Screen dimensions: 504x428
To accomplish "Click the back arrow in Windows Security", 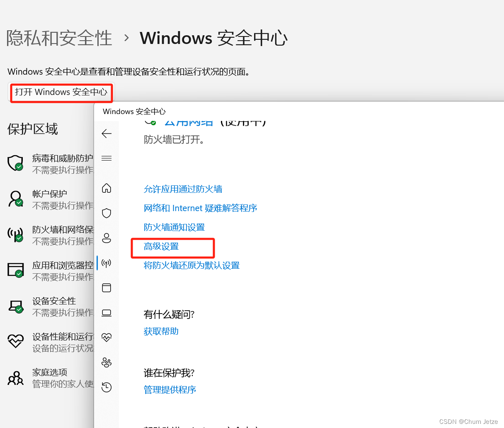I will click(107, 134).
